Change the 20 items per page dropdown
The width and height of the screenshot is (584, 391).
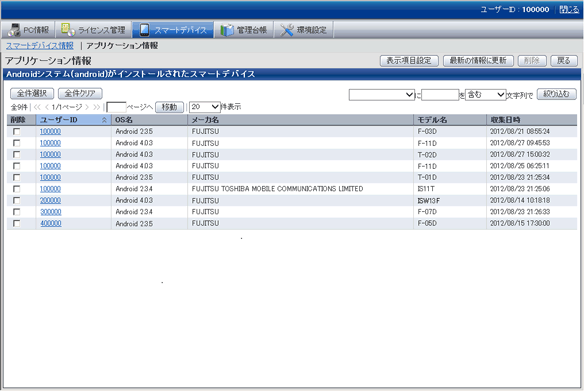coord(205,107)
